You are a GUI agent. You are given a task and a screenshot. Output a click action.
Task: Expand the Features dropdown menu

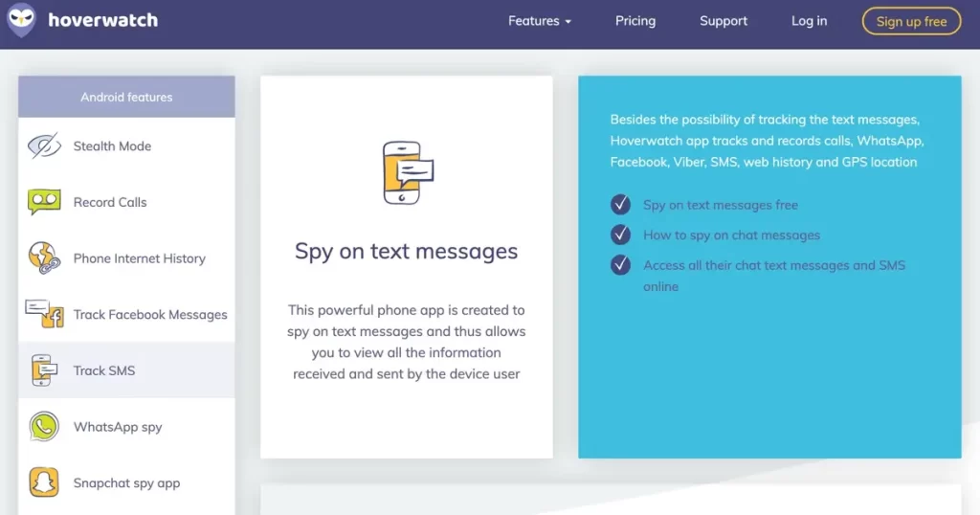[x=540, y=21]
